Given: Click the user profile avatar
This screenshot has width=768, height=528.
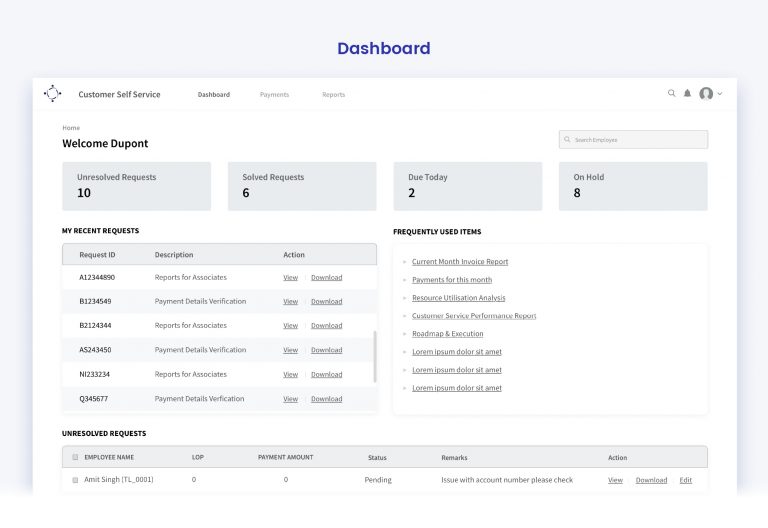Looking at the screenshot, I should click(x=706, y=93).
